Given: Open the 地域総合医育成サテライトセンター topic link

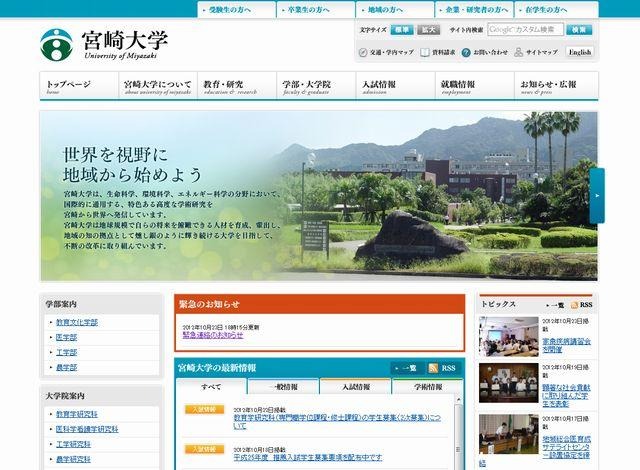Looking at the screenshot, I should click(567, 447).
